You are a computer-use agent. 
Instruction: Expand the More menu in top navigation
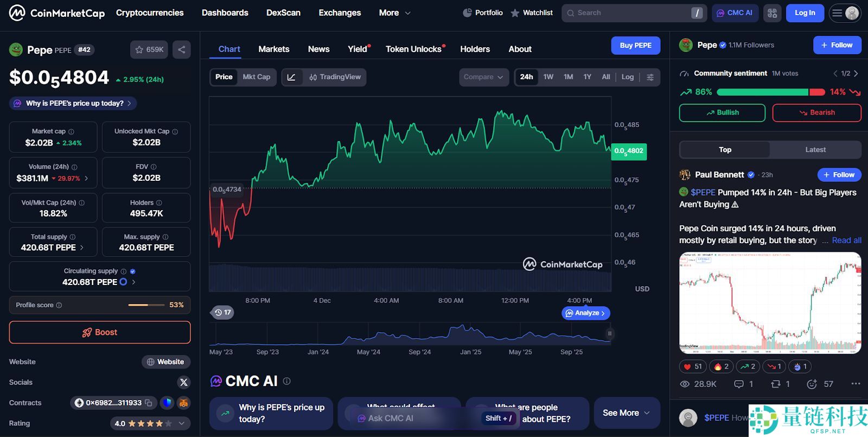(394, 12)
